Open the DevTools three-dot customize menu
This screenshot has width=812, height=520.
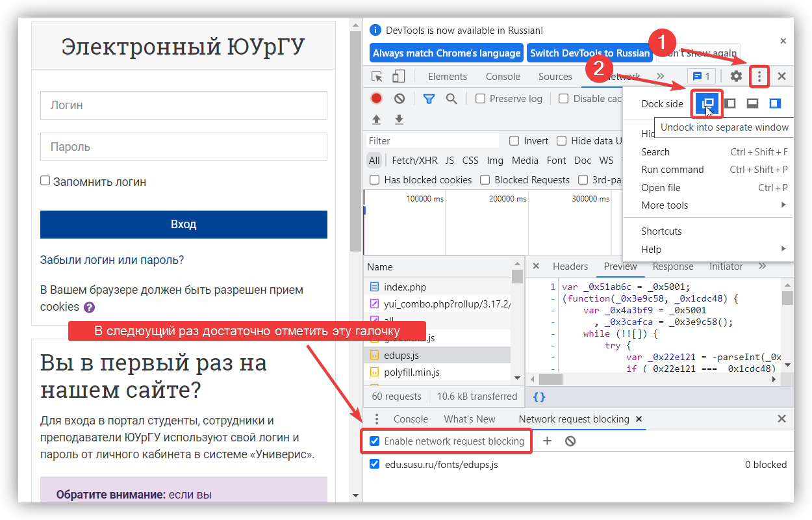pos(759,77)
